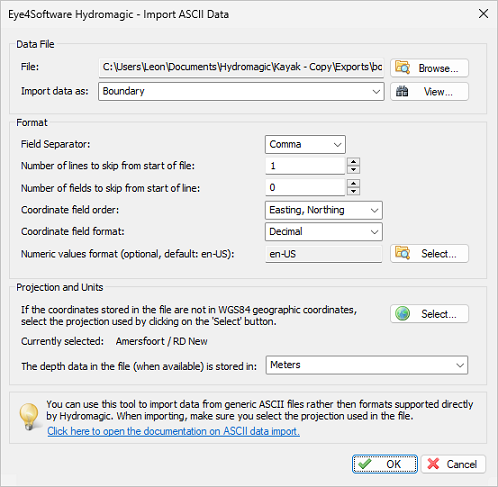
Task: Click the 'Currently selected:' label
Action: (62, 341)
